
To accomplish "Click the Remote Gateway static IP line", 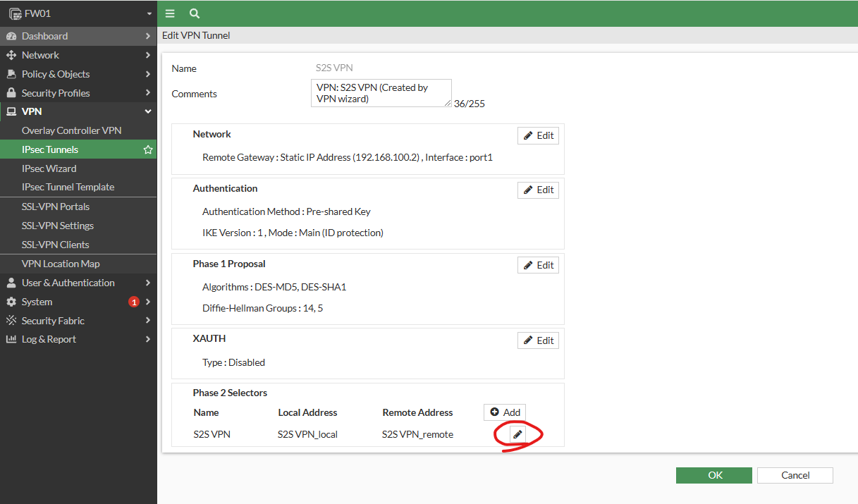I will [x=348, y=157].
